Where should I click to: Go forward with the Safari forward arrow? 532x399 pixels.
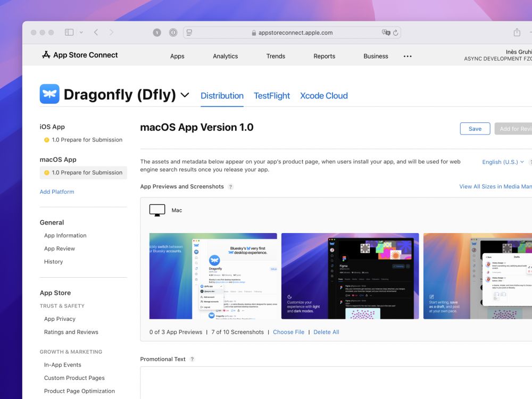pos(111,32)
